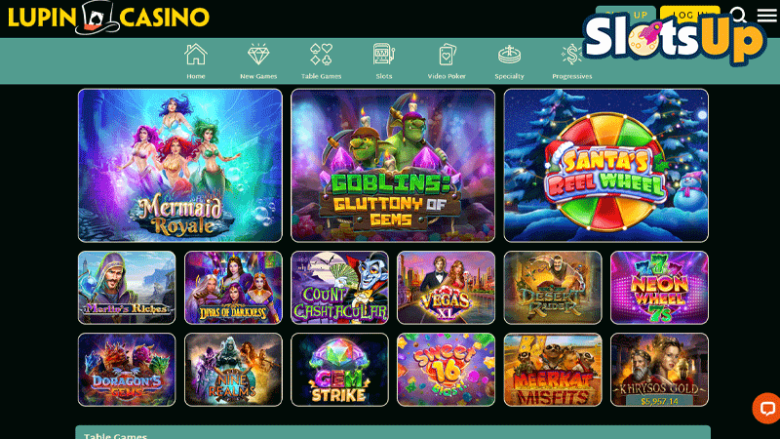
Task: Click the search magnifier icon
Action: (738, 15)
